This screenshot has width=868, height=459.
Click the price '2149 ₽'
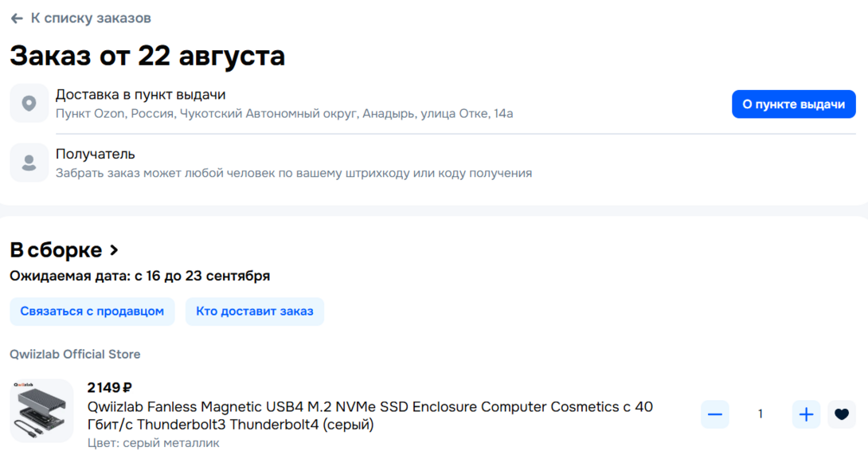point(110,387)
